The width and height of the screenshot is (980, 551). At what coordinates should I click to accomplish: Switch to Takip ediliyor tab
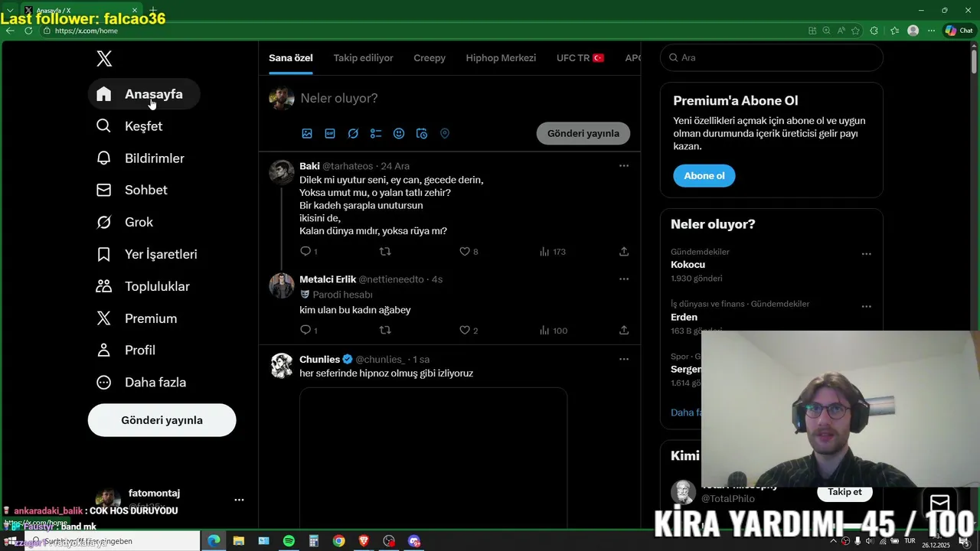(363, 58)
